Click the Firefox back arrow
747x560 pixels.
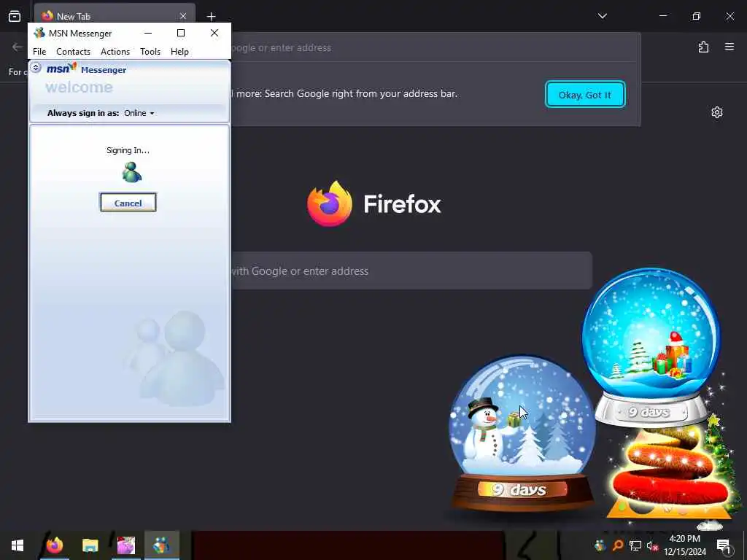(x=18, y=47)
